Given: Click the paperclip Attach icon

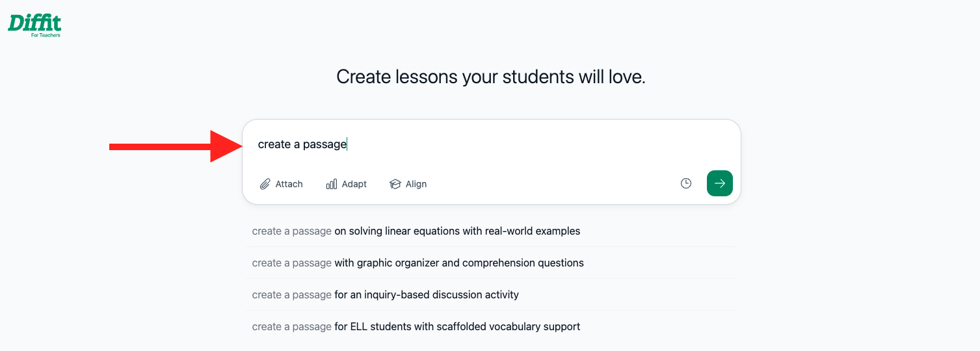Looking at the screenshot, I should 265,184.
